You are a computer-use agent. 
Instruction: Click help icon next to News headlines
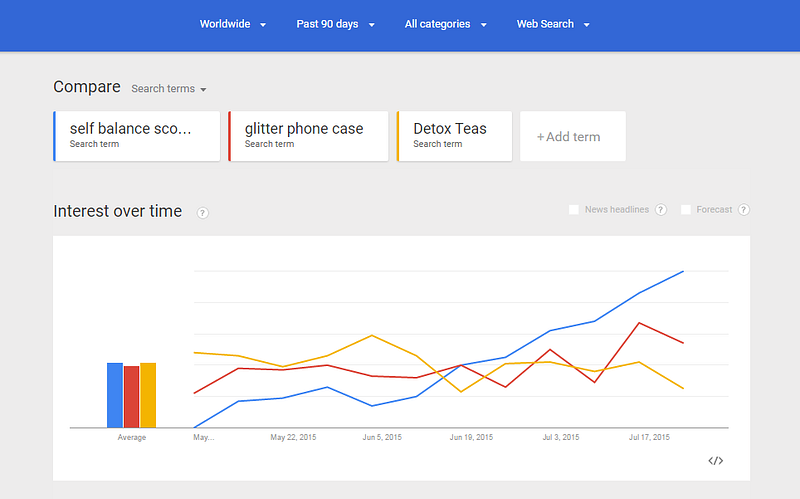click(661, 210)
